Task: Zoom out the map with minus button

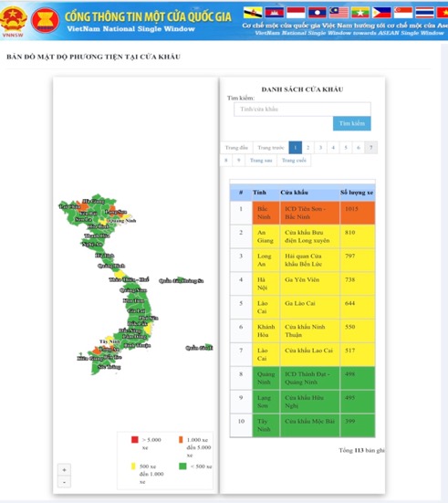Action: point(64,482)
